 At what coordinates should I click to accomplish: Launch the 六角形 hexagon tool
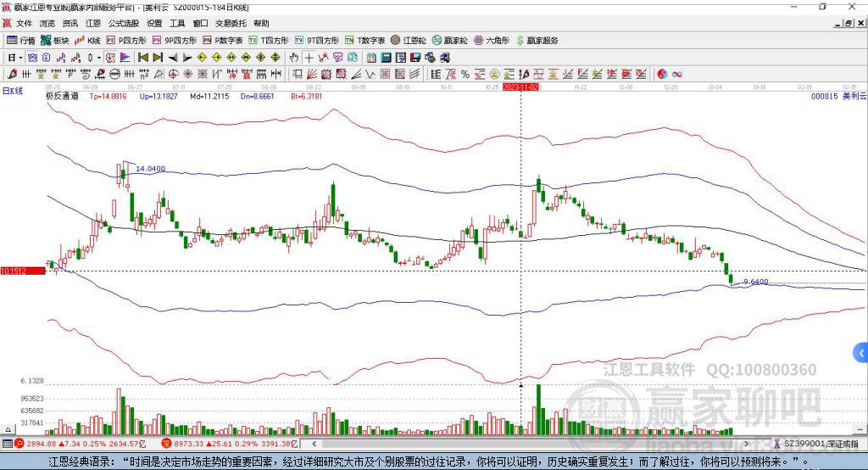(x=492, y=40)
